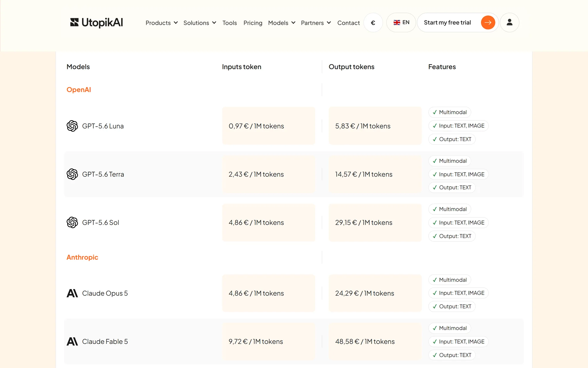Viewport: 588px width, 368px height.
Task: Expand the Partners dropdown menu
Action: coord(316,23)
